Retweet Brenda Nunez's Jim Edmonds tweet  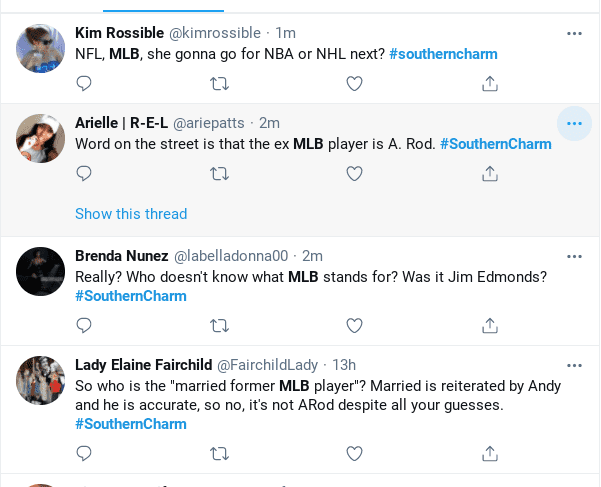[x=218, y=326]
